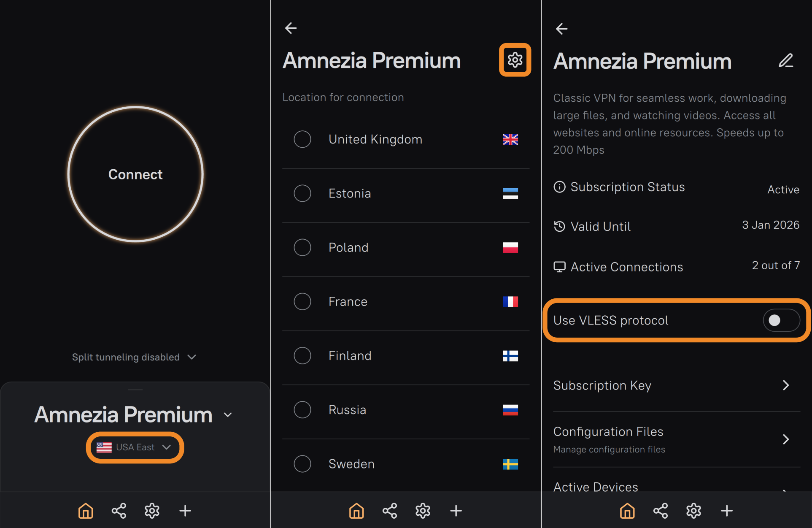
Task: Click the orange-highlighted settings gear beside Amnezia Premium
Action: tap(515, 60)
